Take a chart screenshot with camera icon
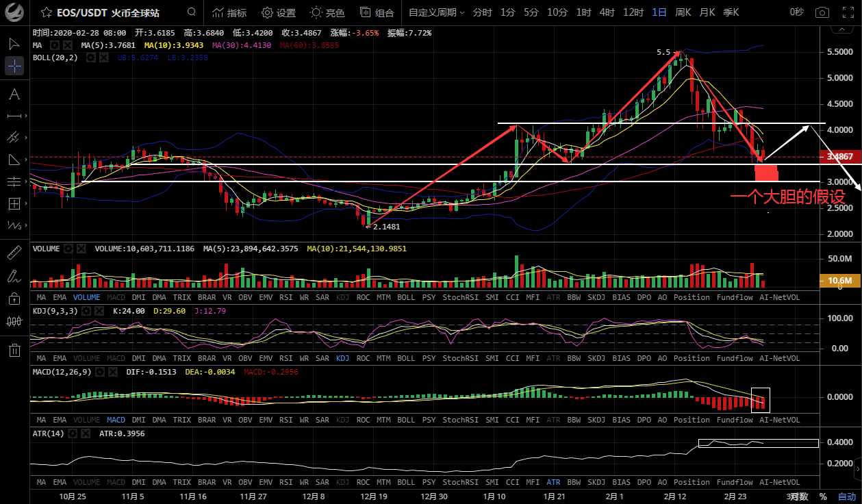Viewport: 862px width, 504px height. [x=822, y=12]
